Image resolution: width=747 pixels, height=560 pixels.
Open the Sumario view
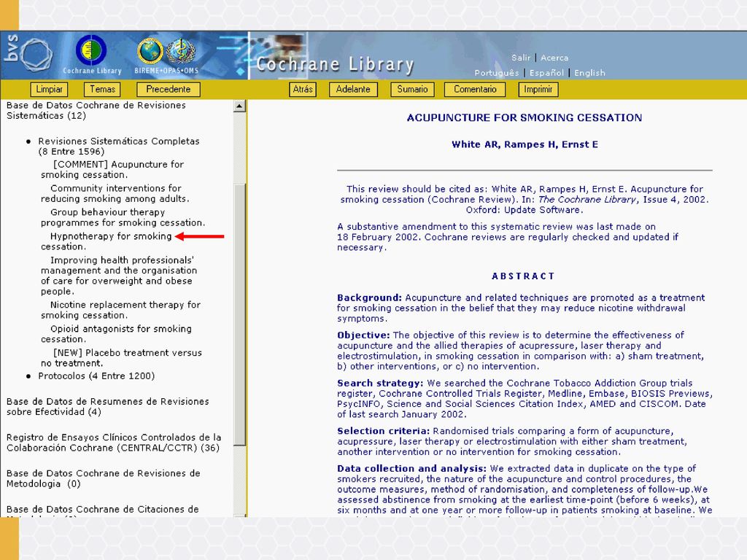412,89
